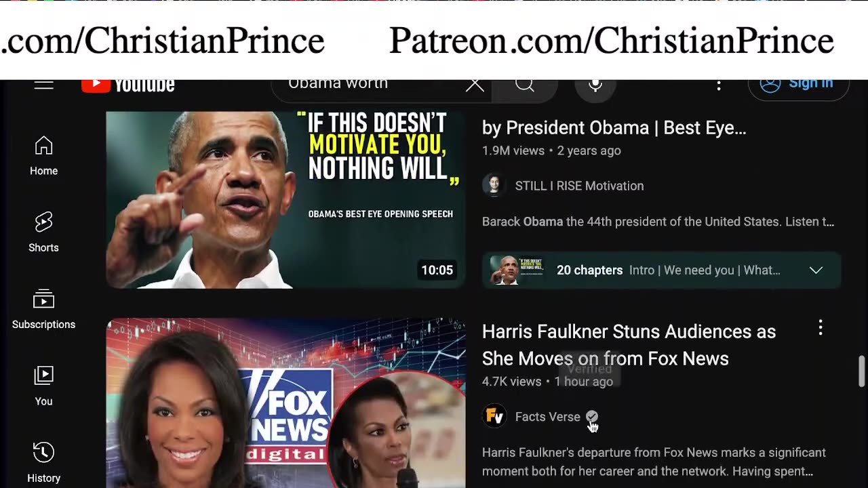Visit the STILL I RISE Motivation channel
This screenshot has height=488, width=868.
(x=579, y=186)
